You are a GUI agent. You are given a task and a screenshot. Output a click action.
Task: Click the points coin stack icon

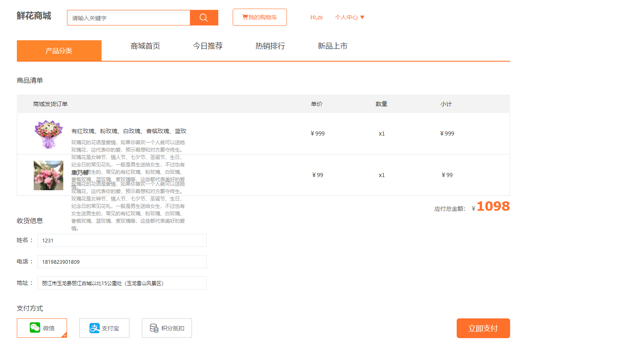(x=154, y=328)
